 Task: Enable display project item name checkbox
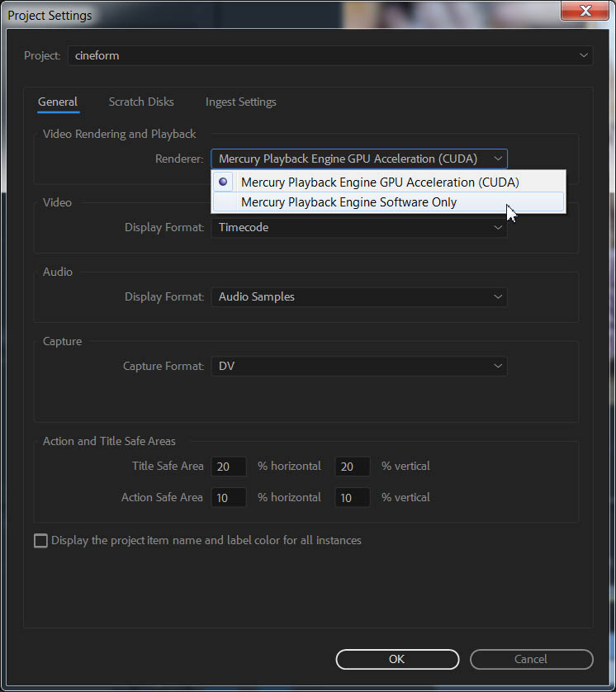[x=40, y=541]
